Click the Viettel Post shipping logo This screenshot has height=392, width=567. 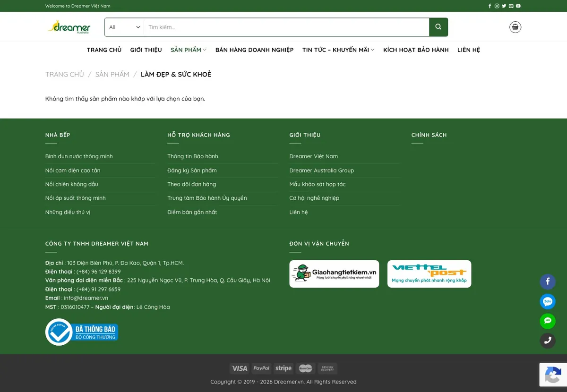tap(429, 274)
